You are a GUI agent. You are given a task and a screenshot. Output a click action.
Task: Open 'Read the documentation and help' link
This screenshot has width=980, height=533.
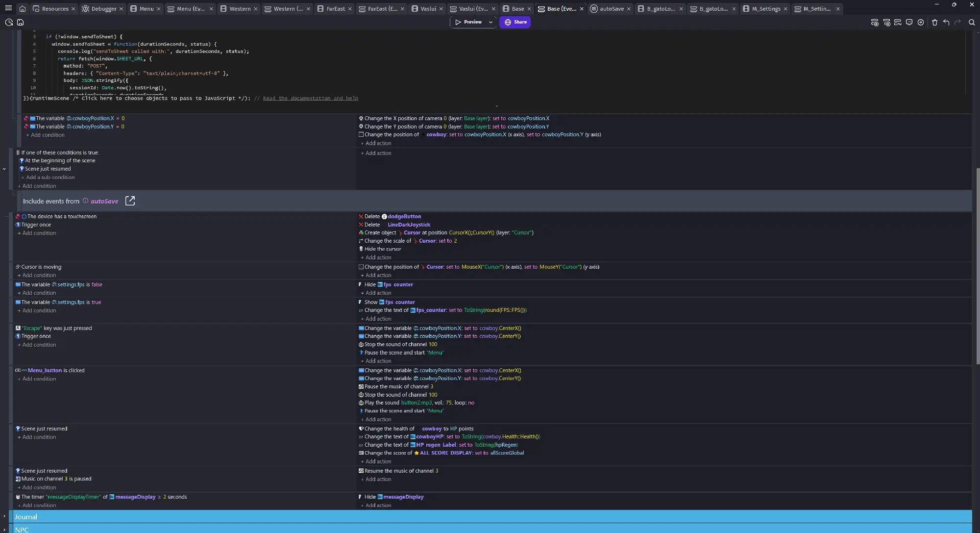(x=310, y=99)
